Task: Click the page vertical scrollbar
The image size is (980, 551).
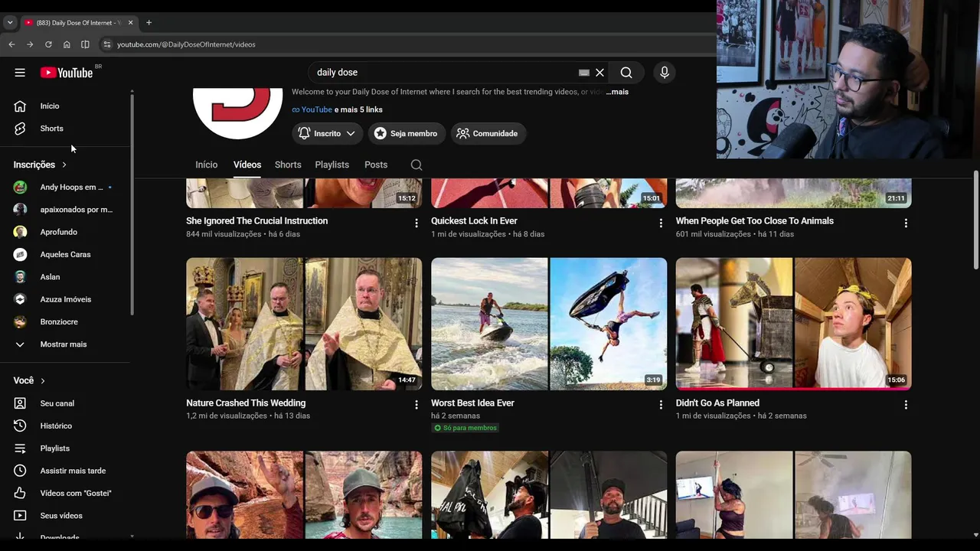Action: tap(976, 219)
